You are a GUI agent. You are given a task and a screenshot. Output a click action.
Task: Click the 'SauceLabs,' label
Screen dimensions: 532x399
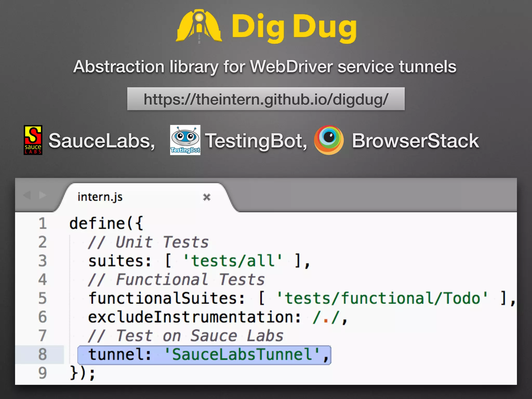[x=102, y=141]
